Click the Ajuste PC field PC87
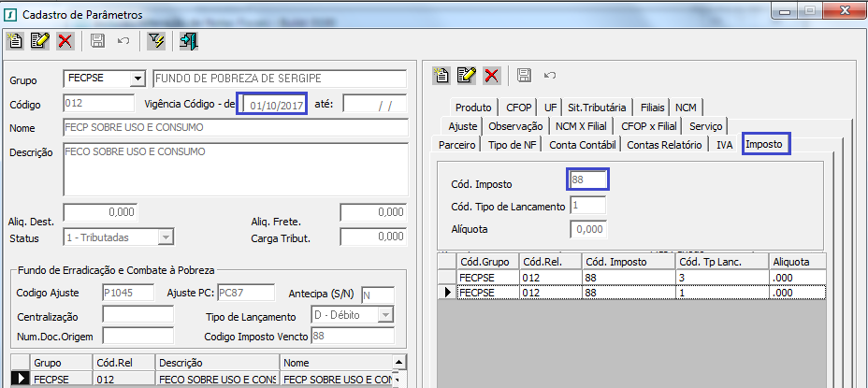This screenshot has height=388, width=868. tap(246, 293)
